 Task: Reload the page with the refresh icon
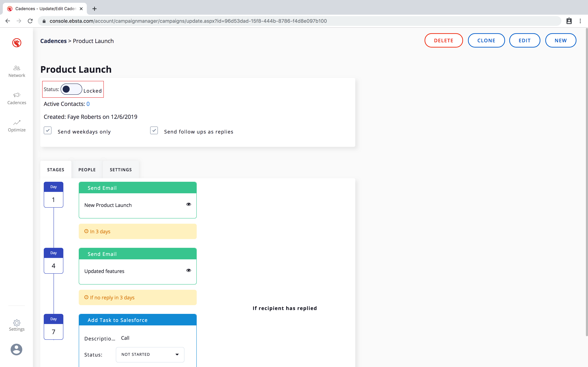[x=30, y=21]
